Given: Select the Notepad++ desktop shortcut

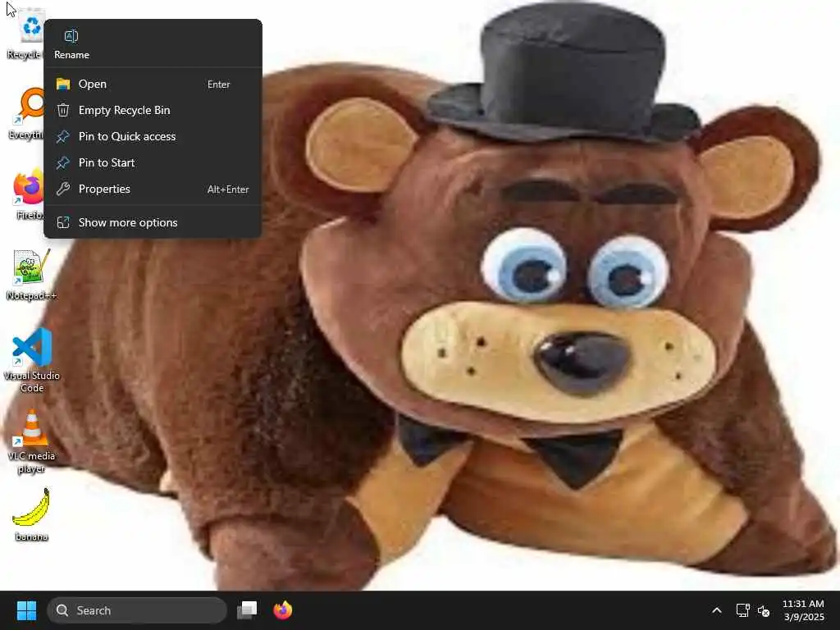Looking at the screenshot, I should coord(31,274).
